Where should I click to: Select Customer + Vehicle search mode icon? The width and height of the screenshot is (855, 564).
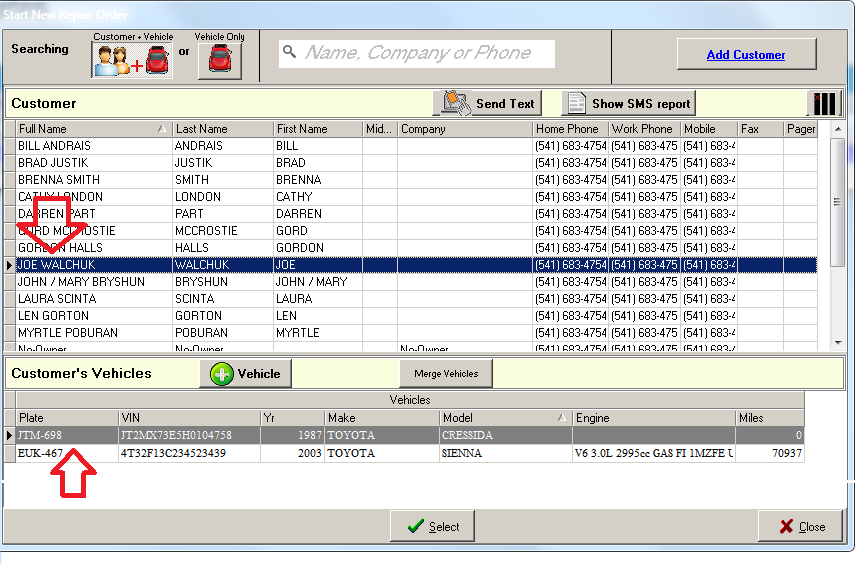(x=132, y=60)
